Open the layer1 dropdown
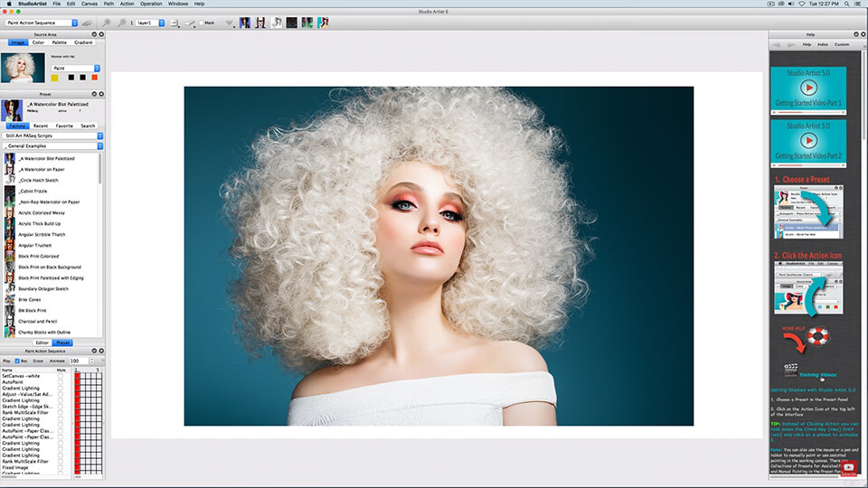Image resolution: width=868 pixels, height=488 pixels. (150, 23)
